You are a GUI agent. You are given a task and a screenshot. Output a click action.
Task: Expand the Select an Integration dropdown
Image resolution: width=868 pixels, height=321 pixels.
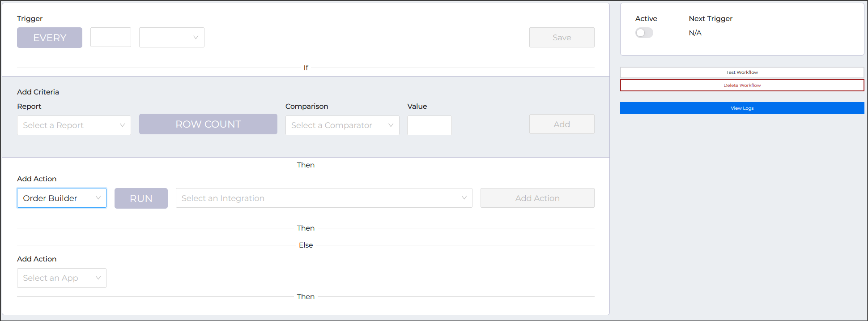324,198
